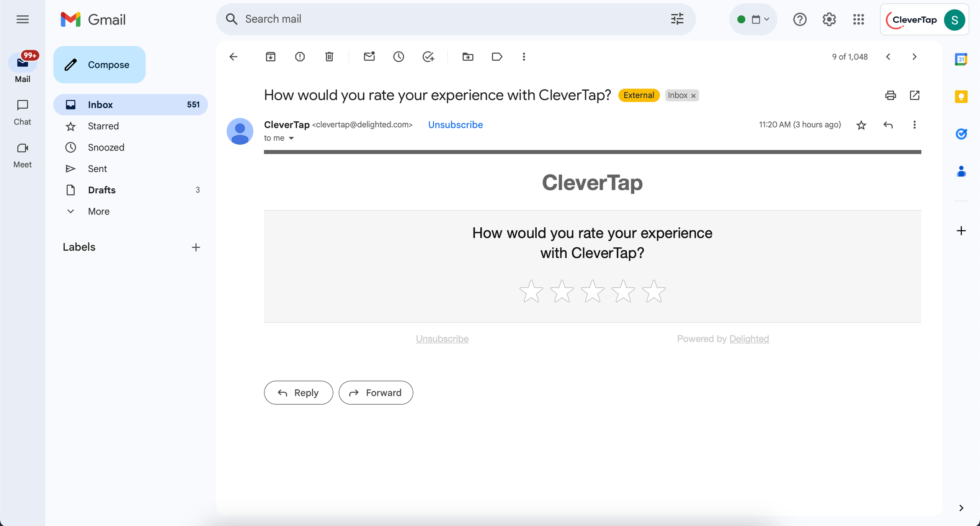Open the email in a new window
This screenshot has height=526, width=980.
(x=915, y=95)
